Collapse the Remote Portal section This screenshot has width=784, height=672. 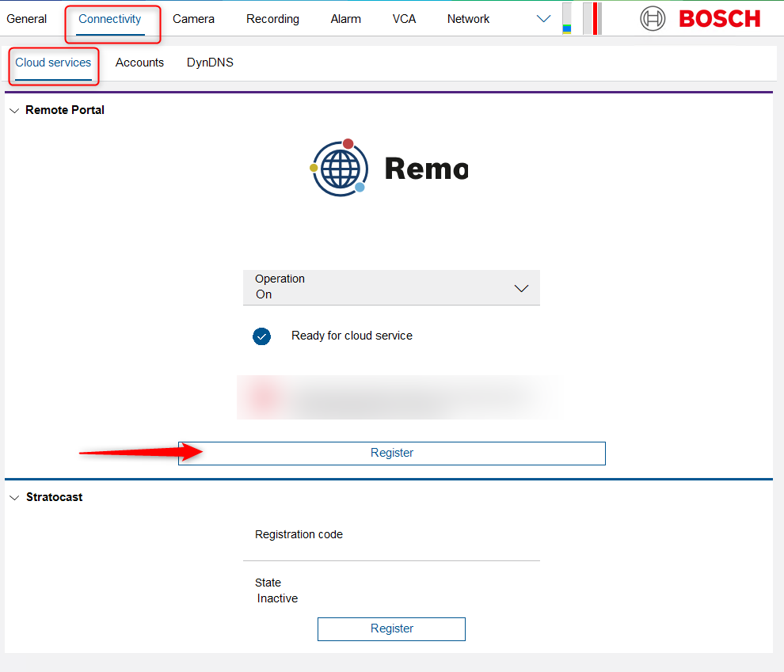[x=13, y=111]
